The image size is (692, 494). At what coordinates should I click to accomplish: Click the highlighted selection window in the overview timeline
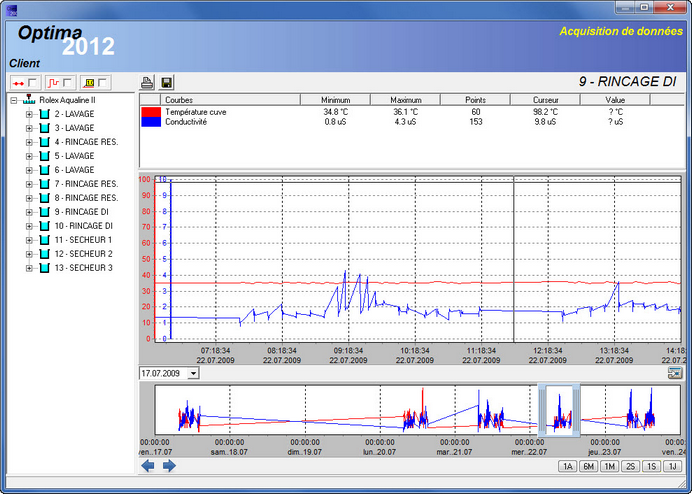tap(559, 410)
